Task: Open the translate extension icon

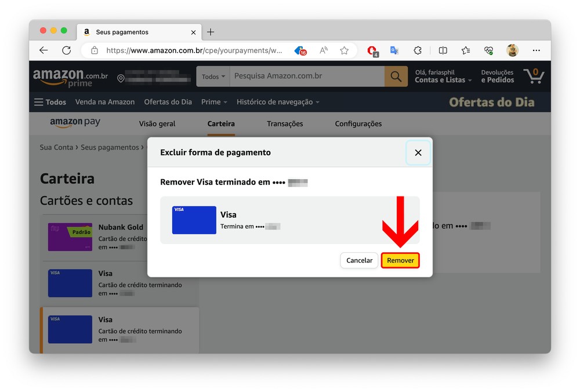Action: click(394, 50)
